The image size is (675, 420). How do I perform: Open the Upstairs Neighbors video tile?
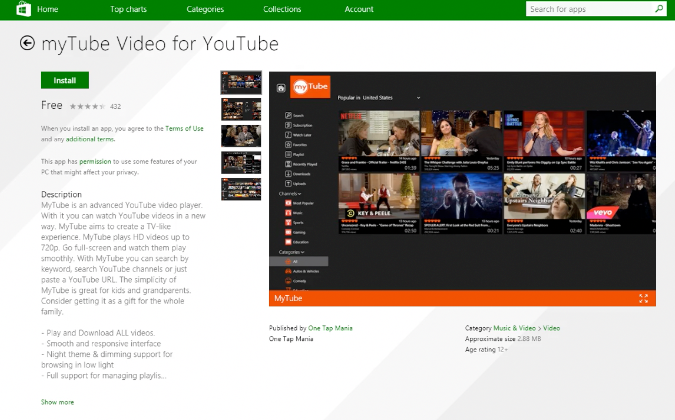[x=544, y=204]
